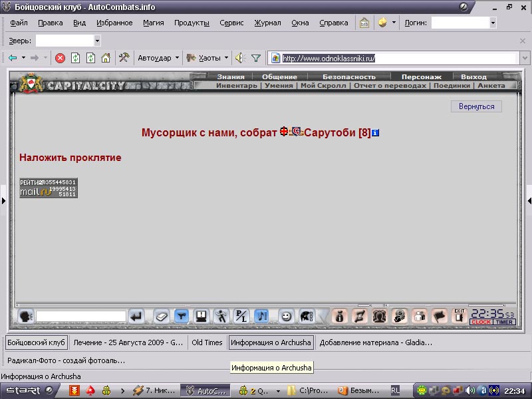Open the smiley emoticons icon

point(287,317)
